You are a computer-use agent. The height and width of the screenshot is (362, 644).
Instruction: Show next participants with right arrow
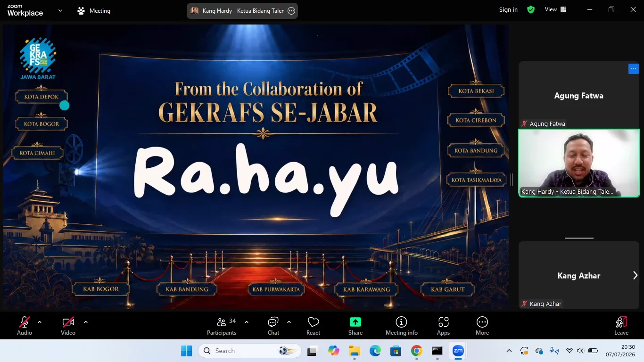click(635, 275)
